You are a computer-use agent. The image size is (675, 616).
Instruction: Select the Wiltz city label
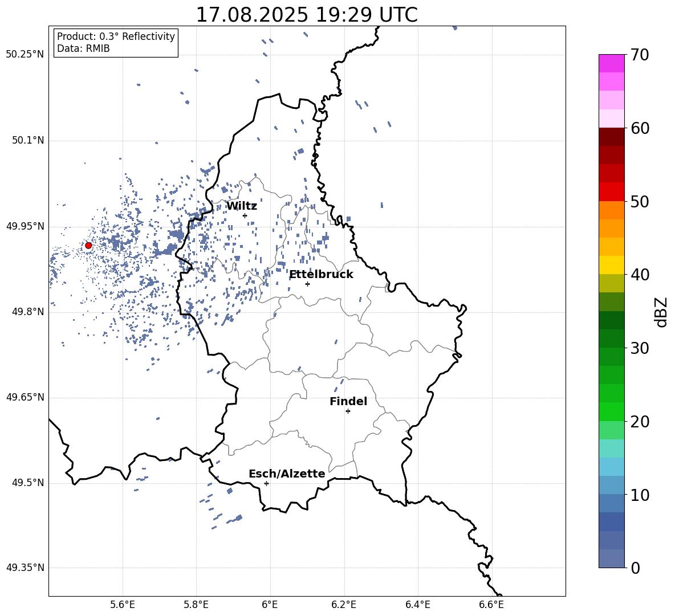pyautogui.click(x=242, y=206)
